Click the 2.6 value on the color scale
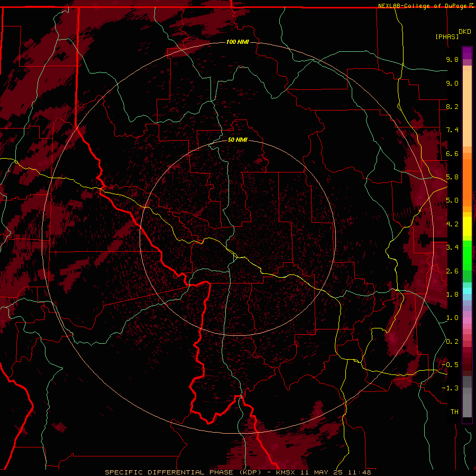476x476 pixels. pyautogui.click(x=452, y=271)
